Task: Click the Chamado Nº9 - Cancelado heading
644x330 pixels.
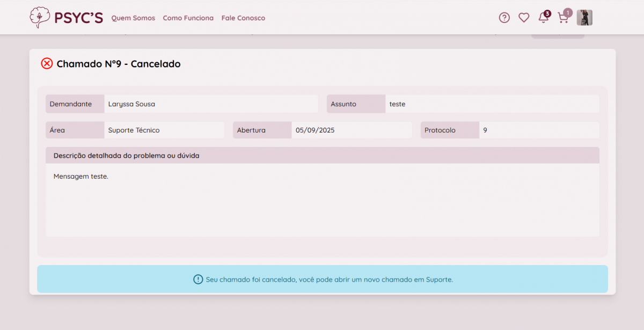Action: [119, 64]
